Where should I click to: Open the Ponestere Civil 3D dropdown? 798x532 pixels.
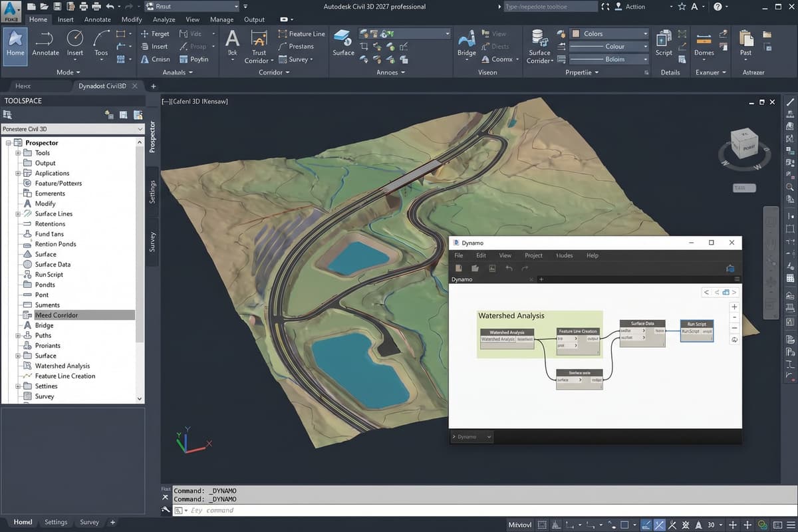click(x=73, y=129)
